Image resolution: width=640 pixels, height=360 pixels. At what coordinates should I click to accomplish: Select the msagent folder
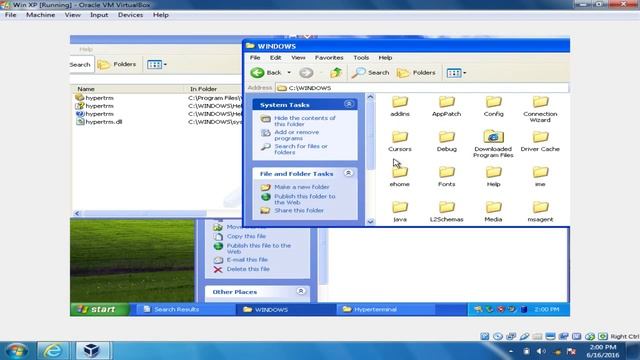[x=540, y=211]
